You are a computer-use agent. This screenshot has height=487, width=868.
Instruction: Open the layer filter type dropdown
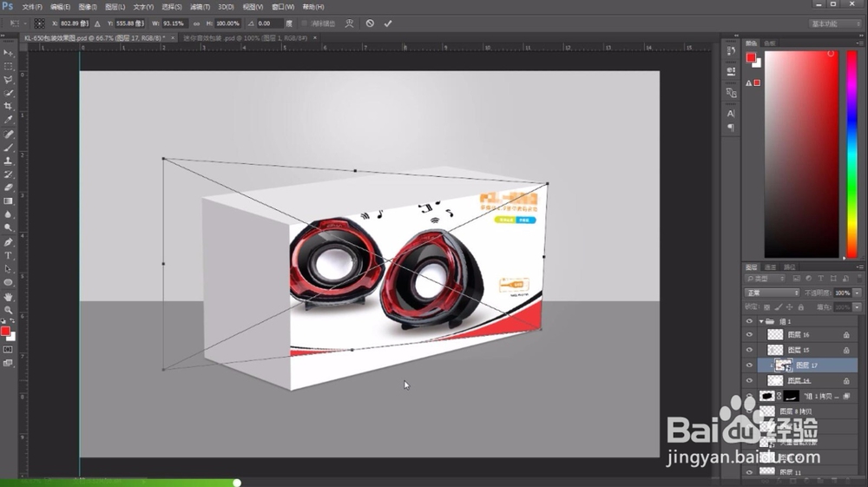[765, 279]
